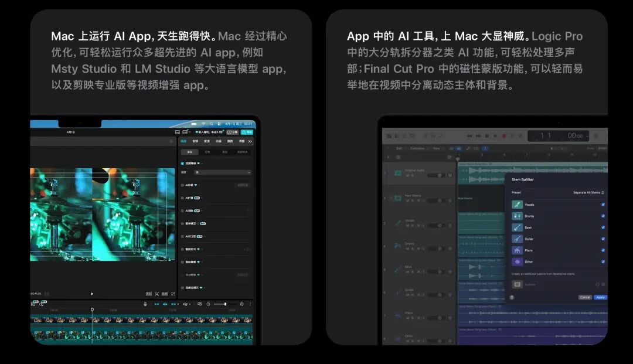Open the Functions menu in the Logic Pro tracks area

click(417, 148)
